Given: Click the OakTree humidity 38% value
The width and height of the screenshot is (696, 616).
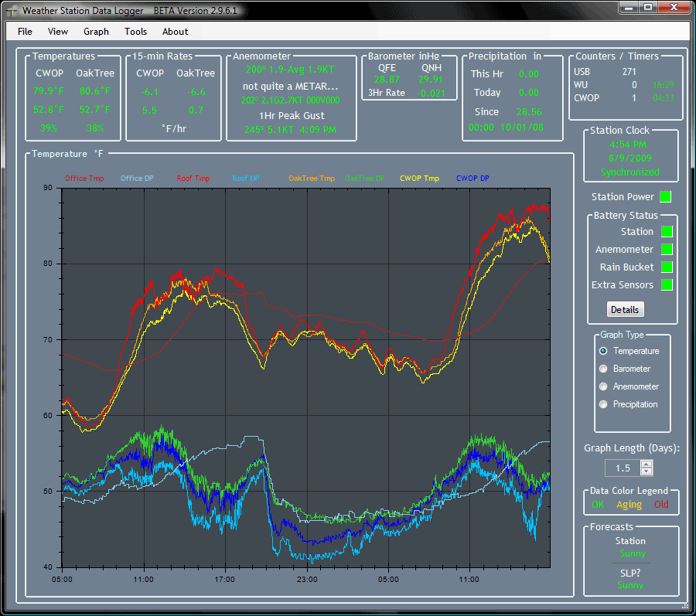Looking at the screenshot, I should 95,128.
